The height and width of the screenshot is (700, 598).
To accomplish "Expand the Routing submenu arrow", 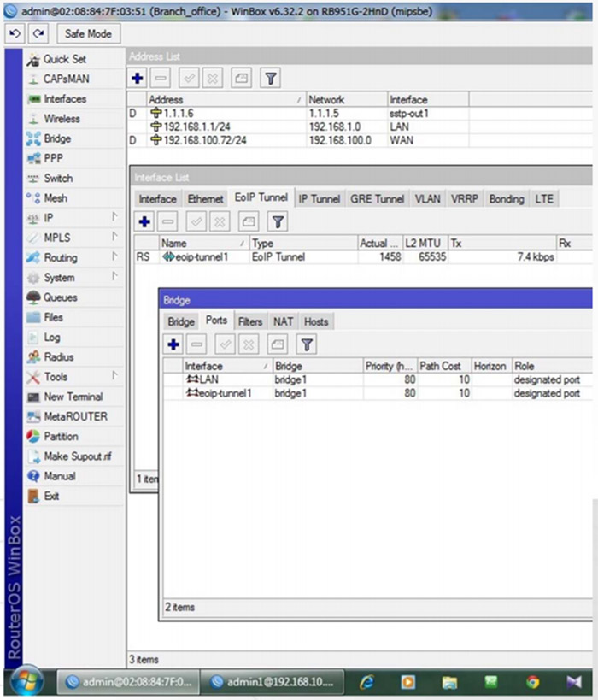I will (x=114, y=257).
